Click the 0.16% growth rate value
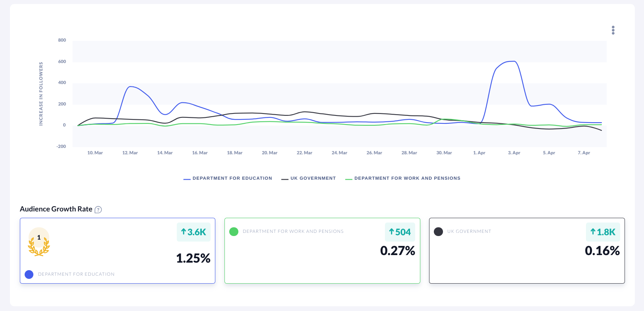644x311 pixels. click(602, 251)
